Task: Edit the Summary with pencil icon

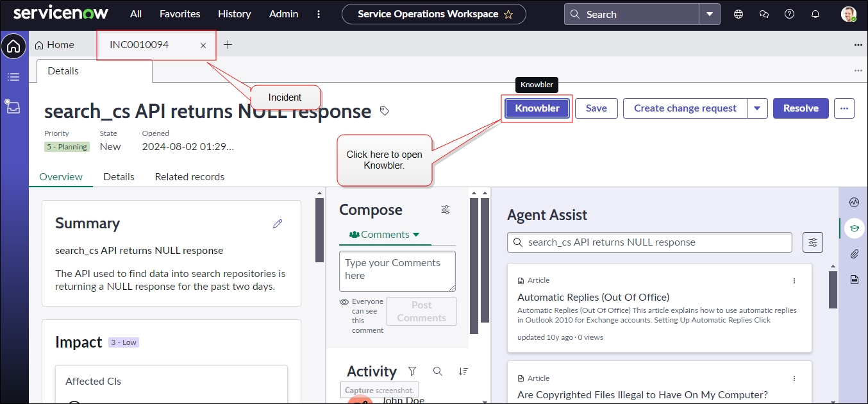Action: pos(278,224)
